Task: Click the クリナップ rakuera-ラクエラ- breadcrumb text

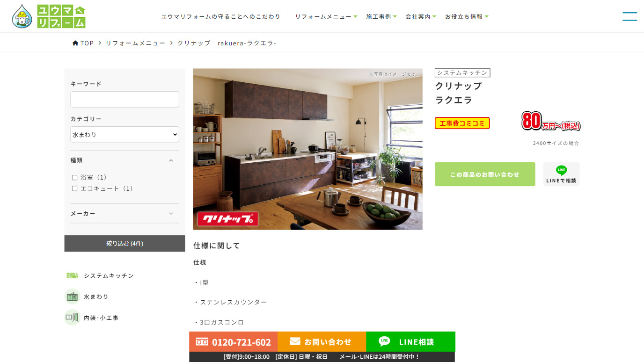Action: [x=227, y=43]
